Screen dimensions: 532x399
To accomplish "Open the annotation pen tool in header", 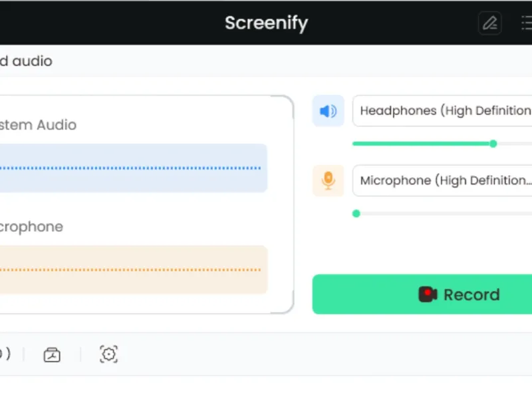I will pos(489,23).
